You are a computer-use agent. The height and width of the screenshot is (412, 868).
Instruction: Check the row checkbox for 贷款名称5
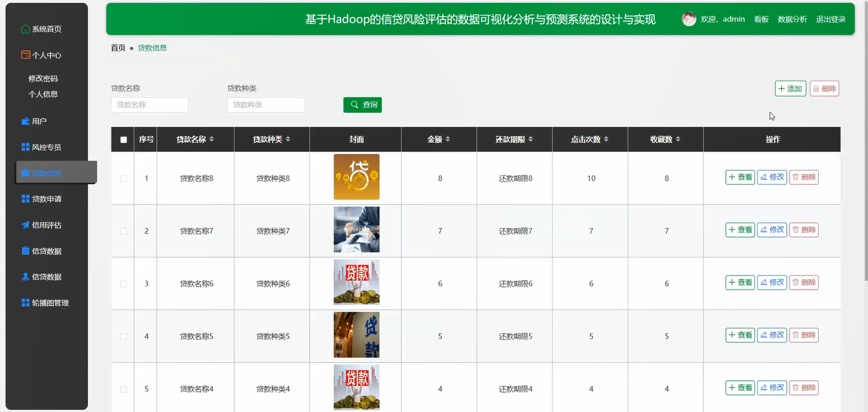coord(123,337)
